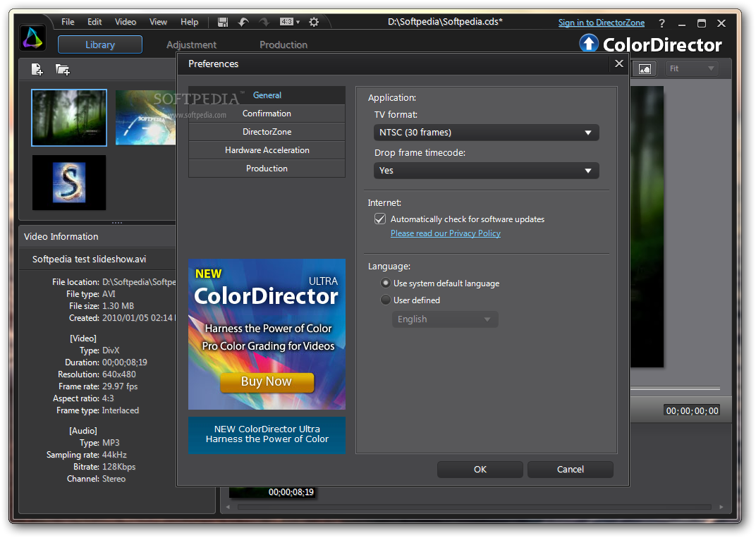Redo action with the redo arrow

[x=264, y=22]
